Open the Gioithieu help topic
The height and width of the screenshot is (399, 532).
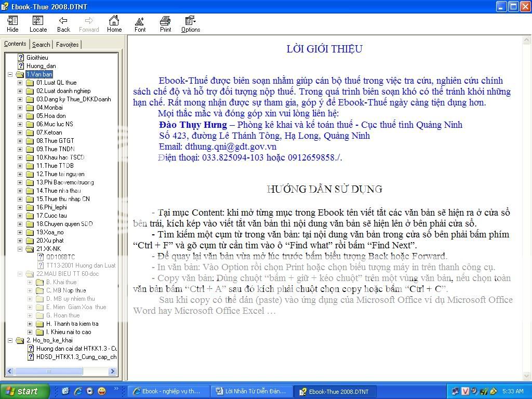[37, 58]
